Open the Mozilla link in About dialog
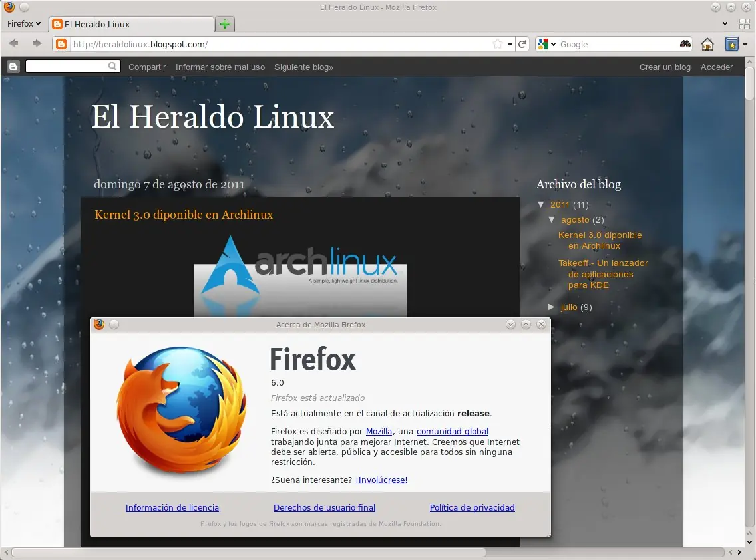The image size is (756, 560). 379,432
